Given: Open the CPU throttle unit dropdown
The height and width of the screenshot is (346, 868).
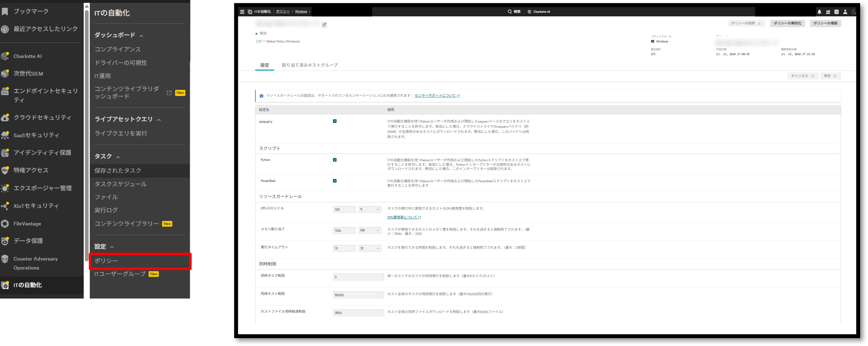Looking at the screenshot, I should 370,209.
